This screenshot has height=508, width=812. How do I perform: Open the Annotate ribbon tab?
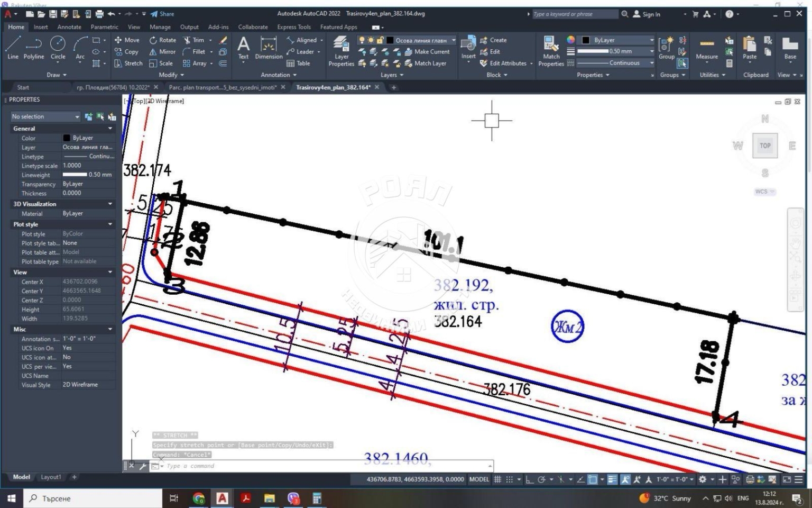[x=69, y=27]
